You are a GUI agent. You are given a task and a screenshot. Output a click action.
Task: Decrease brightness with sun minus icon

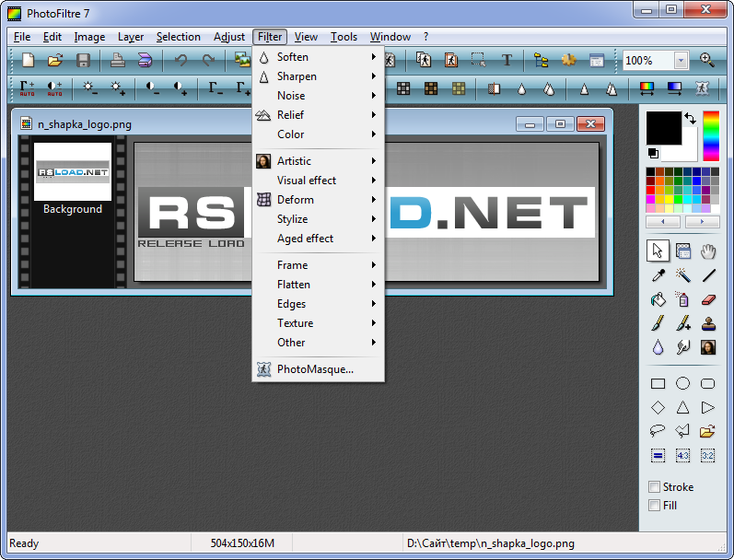click(89, 88)
